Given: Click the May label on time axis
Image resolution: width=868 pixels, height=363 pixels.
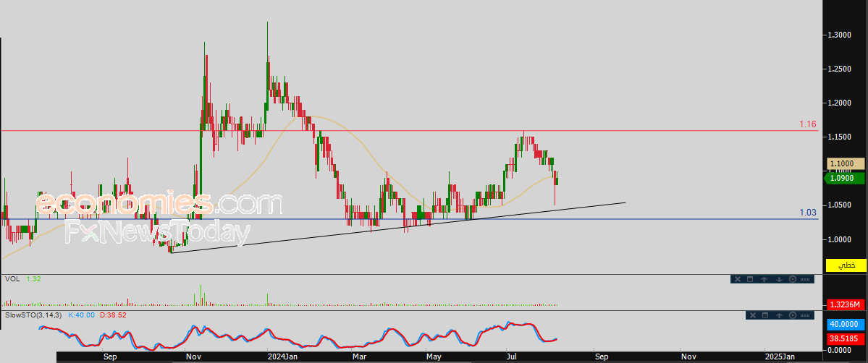Looking at the screenshot, I should [434, 357].
